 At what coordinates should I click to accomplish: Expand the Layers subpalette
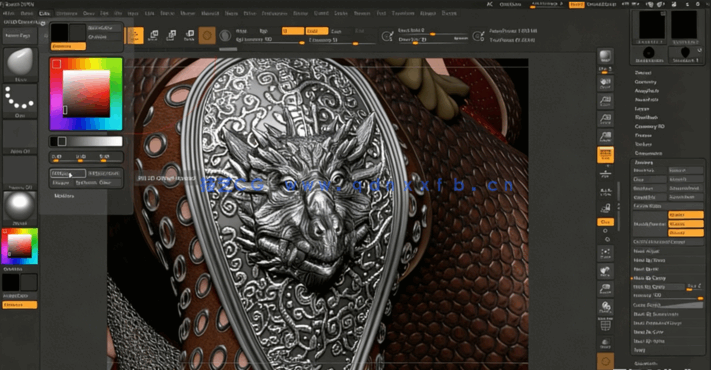pyautogui.click(x=642, y=109)
